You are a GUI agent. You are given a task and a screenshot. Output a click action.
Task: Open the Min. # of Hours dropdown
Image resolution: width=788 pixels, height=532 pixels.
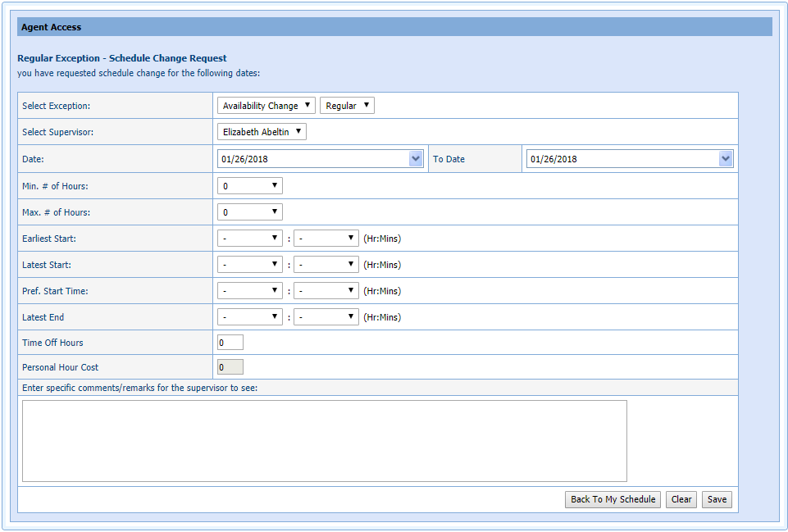tap(250, 186)
